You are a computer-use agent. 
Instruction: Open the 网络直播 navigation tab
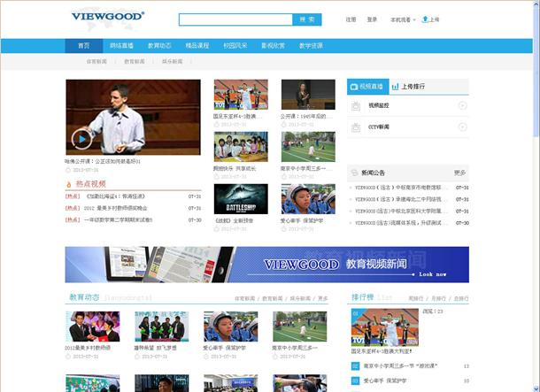(x=121, y=46)
